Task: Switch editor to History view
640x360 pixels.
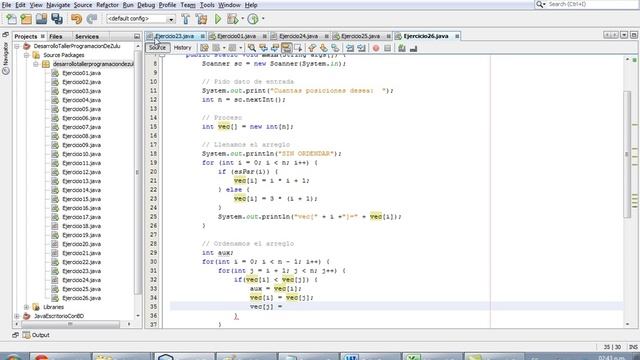Action: coord(182,48)
